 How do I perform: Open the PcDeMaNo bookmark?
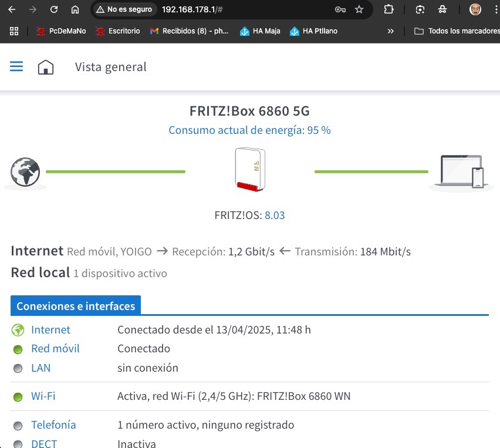pyautogui.click(x=61, y=31)
